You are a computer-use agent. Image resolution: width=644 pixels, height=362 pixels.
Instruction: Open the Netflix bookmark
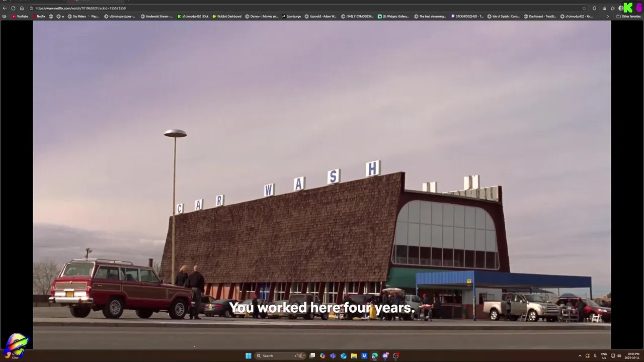(39, 17)
